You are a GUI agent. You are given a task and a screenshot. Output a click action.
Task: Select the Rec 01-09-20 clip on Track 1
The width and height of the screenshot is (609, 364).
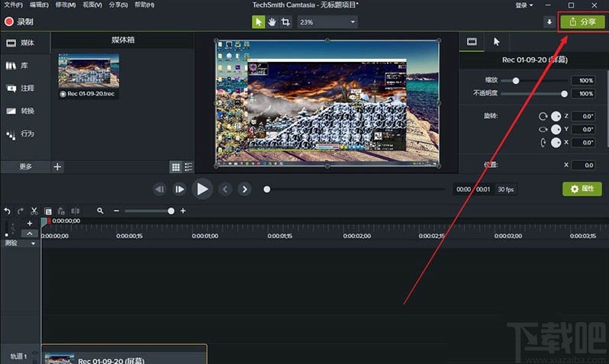click(x=124, y=354)
